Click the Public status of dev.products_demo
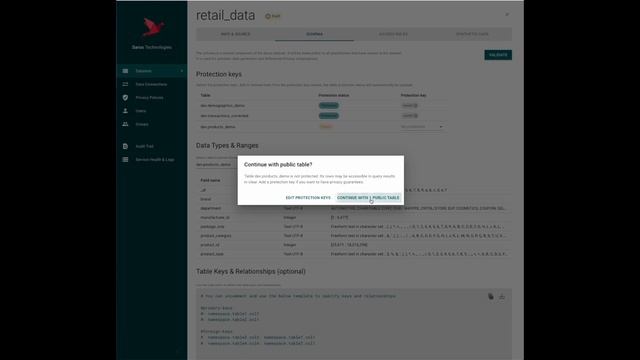 (326, 127)
